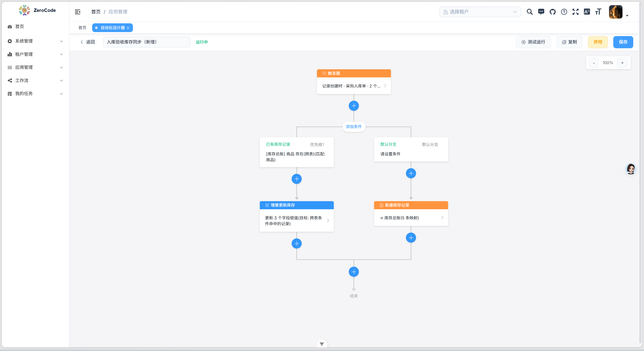Click the 复制 button
Screen dimensions: 644x351
click(x=569, y=42)
